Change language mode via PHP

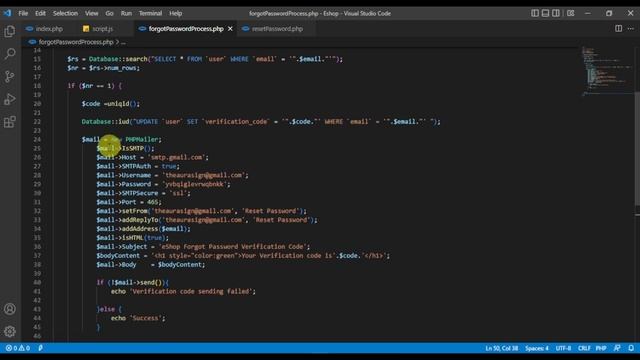[x=601, y=348]
